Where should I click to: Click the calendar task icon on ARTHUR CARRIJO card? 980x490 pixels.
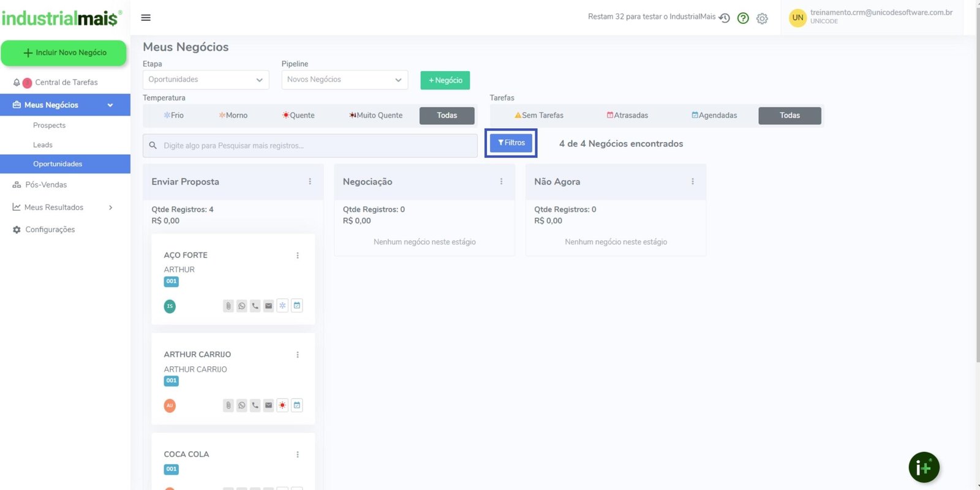(297, 405)
